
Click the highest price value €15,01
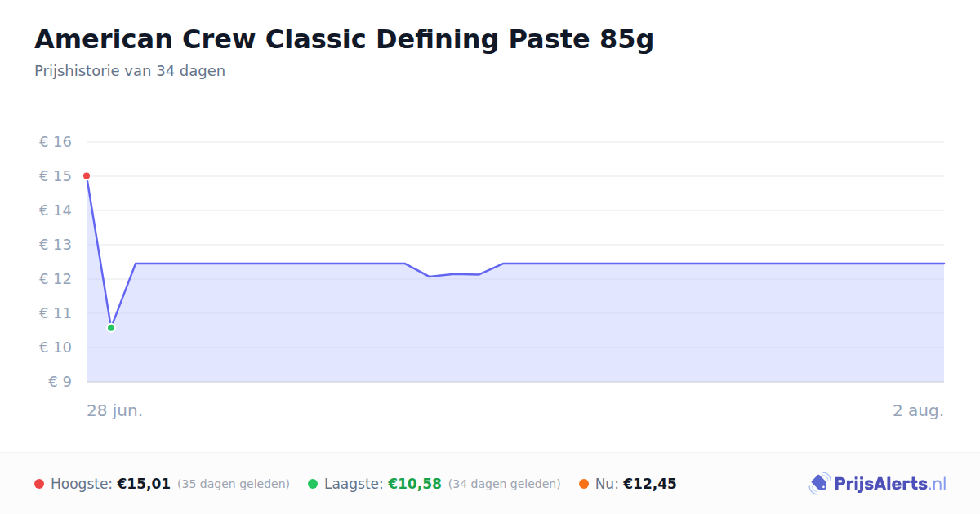pos(144,484)
